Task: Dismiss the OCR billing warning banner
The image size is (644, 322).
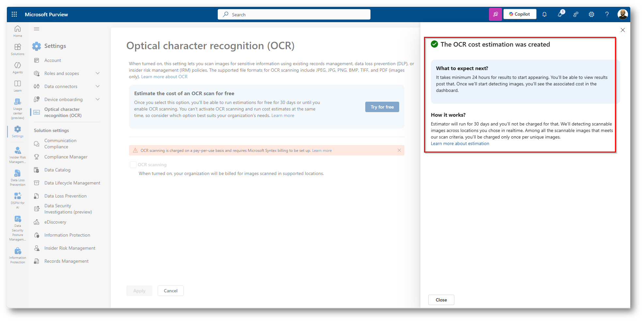Action: tap(399, 150)
